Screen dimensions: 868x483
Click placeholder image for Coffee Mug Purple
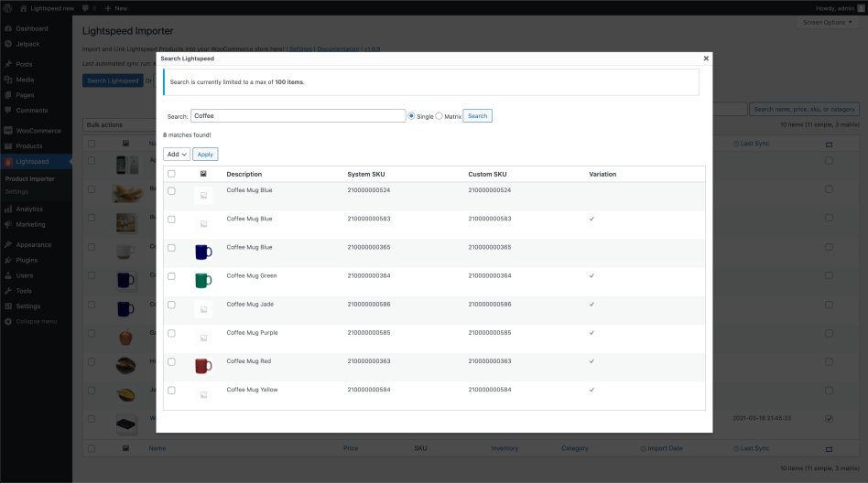(x=203, y=338)
